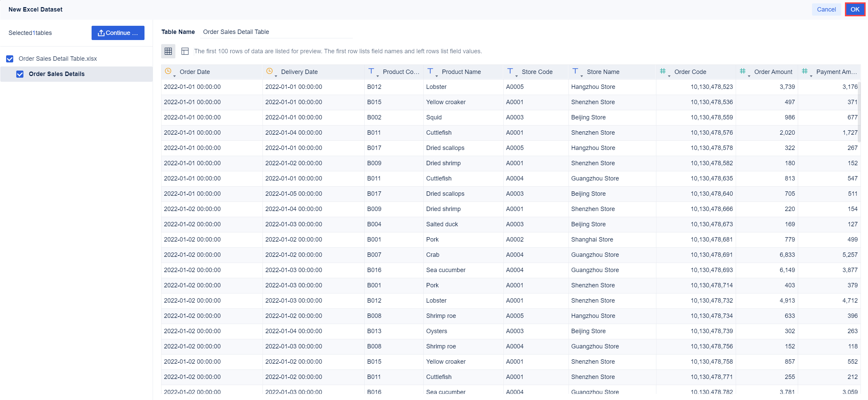Image resolution: width=868 pixels, height=400 pixels.
Task: Open Payment Amount field type dropdown
Action: pos(811,76)
